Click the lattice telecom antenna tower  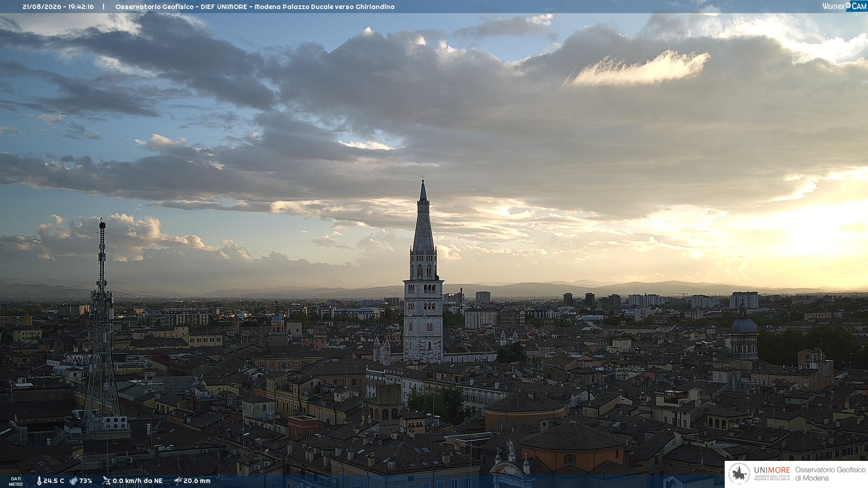point(102,325)
